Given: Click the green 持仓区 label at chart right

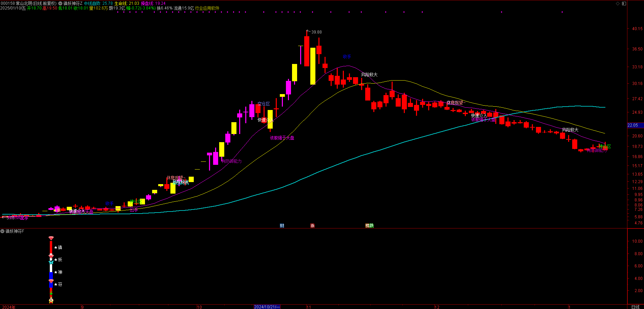Looking at the screenshot, I should pyautogui.click(x=605, y=147).
